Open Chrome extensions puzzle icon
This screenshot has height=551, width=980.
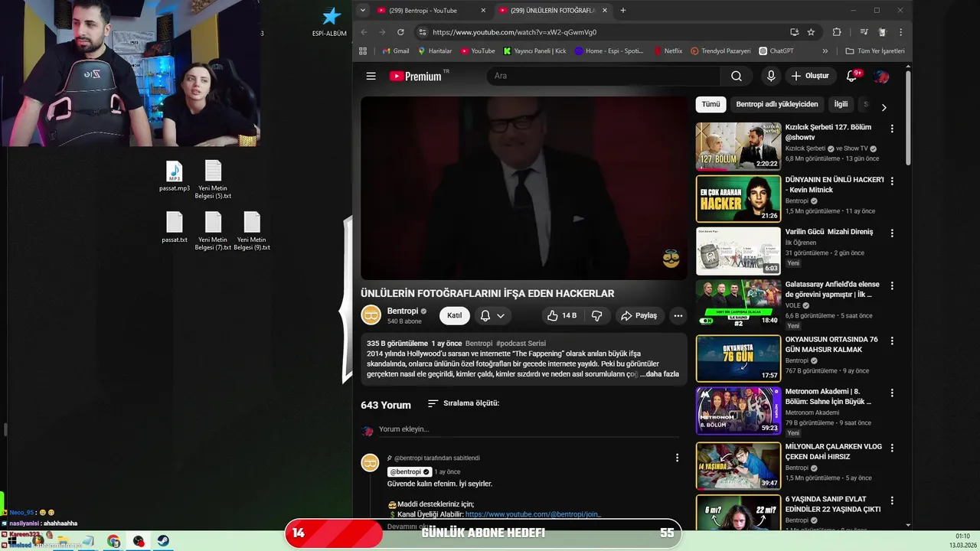click(837, 32)
